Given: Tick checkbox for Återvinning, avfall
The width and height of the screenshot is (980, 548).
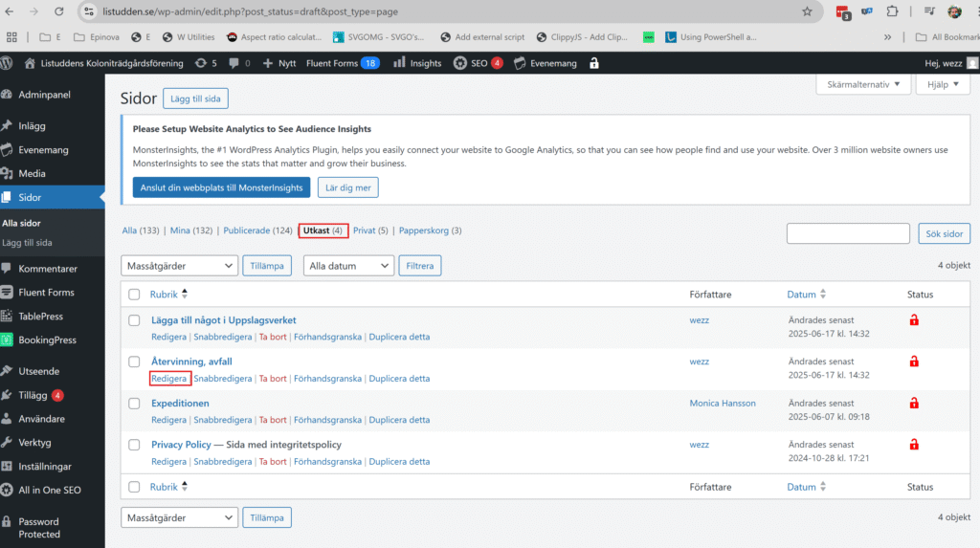Looking at the screenshot, I should 134,362.
